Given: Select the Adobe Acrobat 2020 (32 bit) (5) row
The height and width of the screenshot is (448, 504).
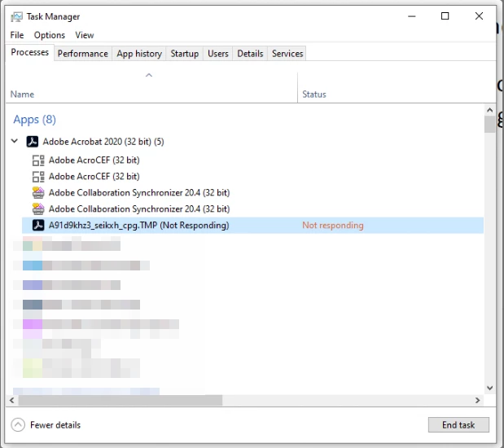Looking at the screenshot, I should pyautogui.click(x=245, y=142).
